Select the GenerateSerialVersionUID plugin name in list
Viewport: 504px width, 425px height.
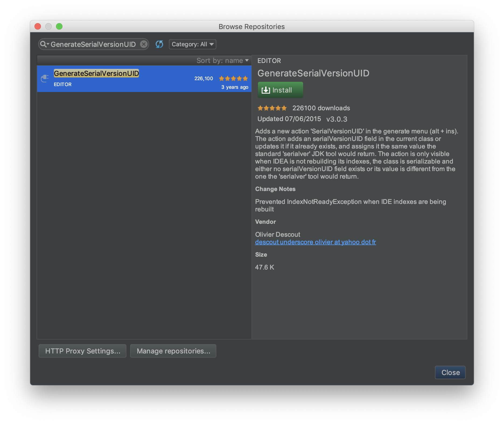tap(96, 73)
